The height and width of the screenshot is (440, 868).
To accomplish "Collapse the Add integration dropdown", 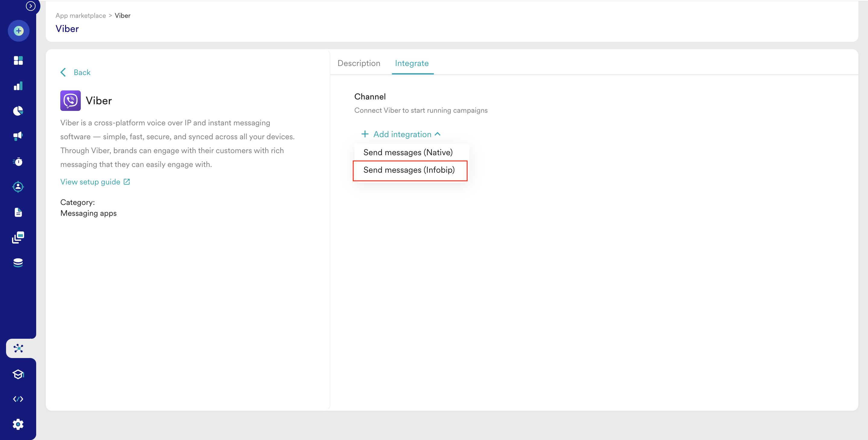I will tap(438, 134).
